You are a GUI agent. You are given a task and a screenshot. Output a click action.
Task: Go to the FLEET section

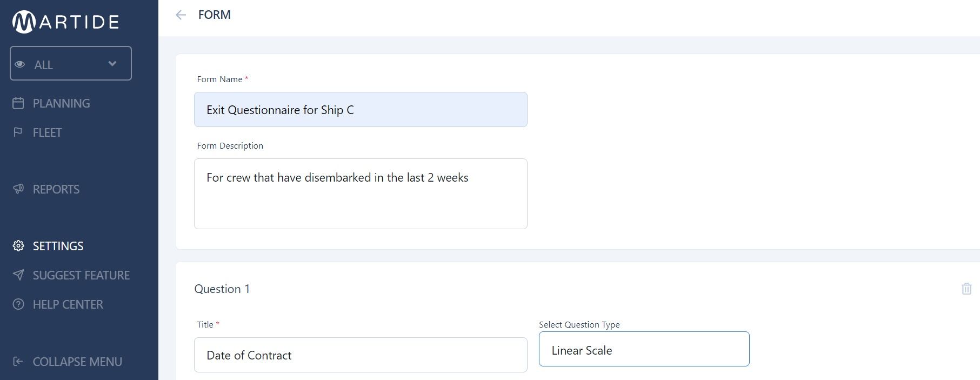(47, 132)
